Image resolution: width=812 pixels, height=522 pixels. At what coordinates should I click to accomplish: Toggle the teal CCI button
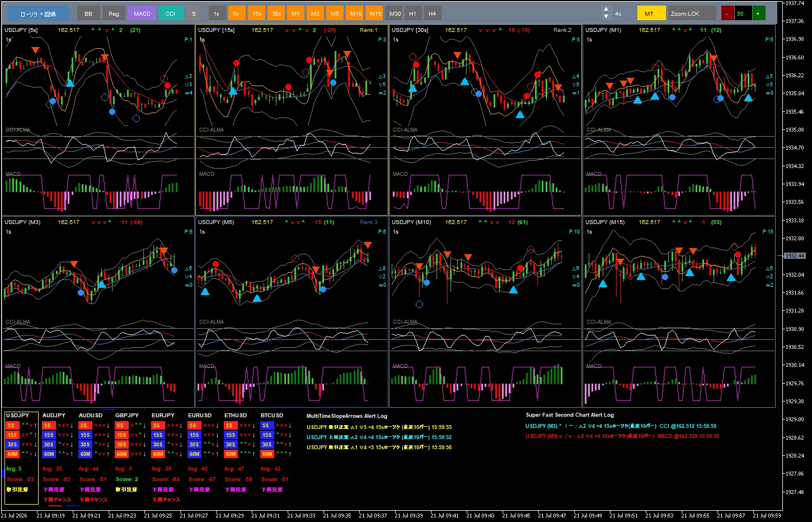click(171, 13)
